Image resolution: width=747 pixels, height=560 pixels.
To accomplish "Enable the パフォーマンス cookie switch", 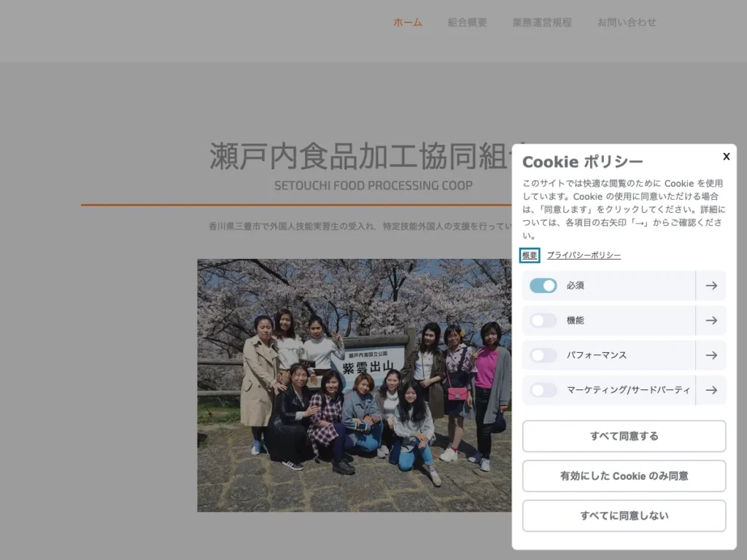I will click(x=543, y=355).
